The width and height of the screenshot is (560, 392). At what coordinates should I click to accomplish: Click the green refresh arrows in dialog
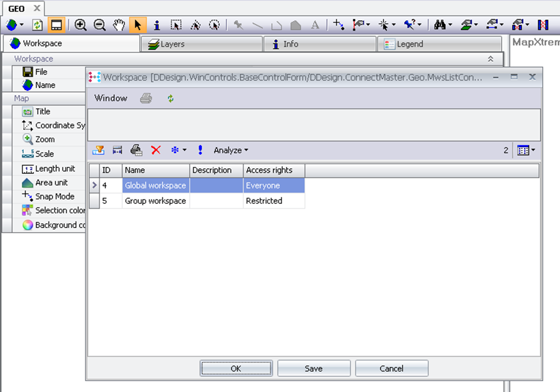[171, 98]
